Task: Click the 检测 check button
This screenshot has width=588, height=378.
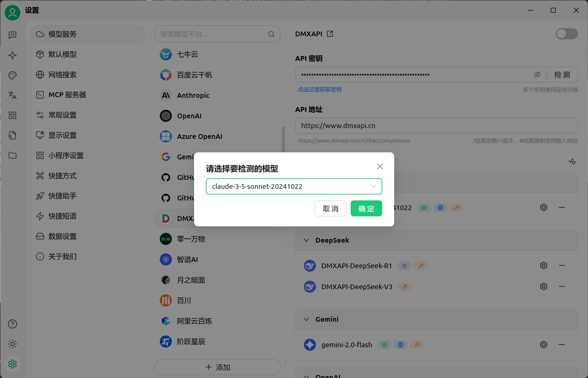Action: pyautogui.click(x=562, y=75)
